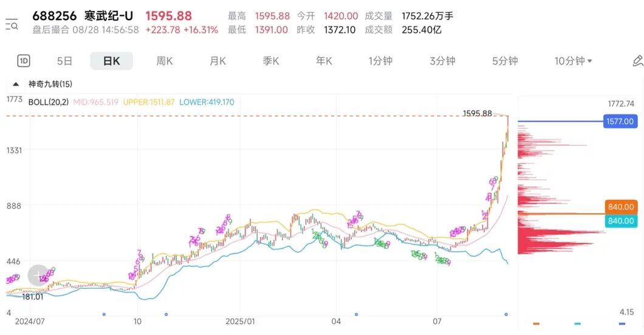
Task: Select the 5日 chart tab
Action: coord(64,61)
